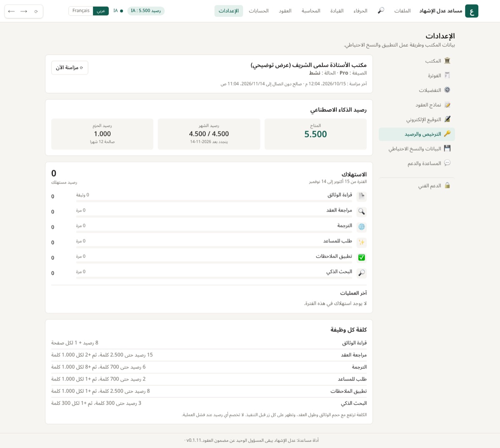The height and width of the screenshot is (448, 500).
Task: Click the المكتب building icon in sidebar
Action: click(x=447, y=61)
